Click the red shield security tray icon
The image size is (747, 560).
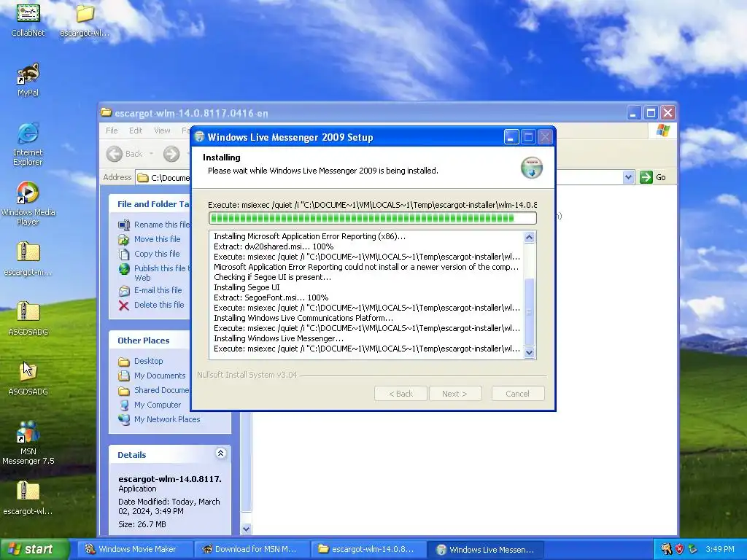click(x=679, y=549)
